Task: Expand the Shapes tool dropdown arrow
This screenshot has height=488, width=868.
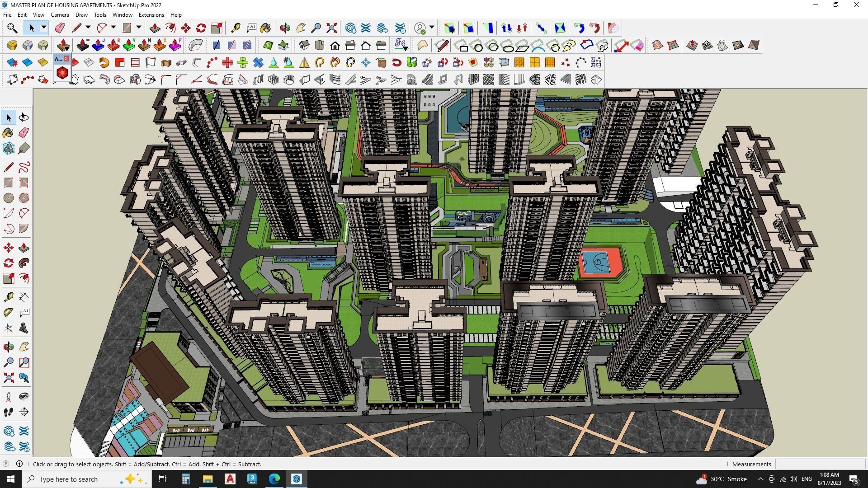Action: click(x=139, y=28)
